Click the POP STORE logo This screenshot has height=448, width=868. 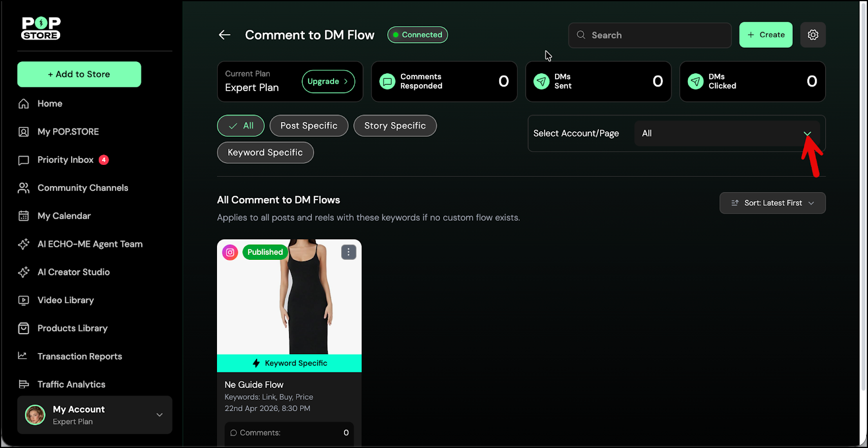coord(41,28)
